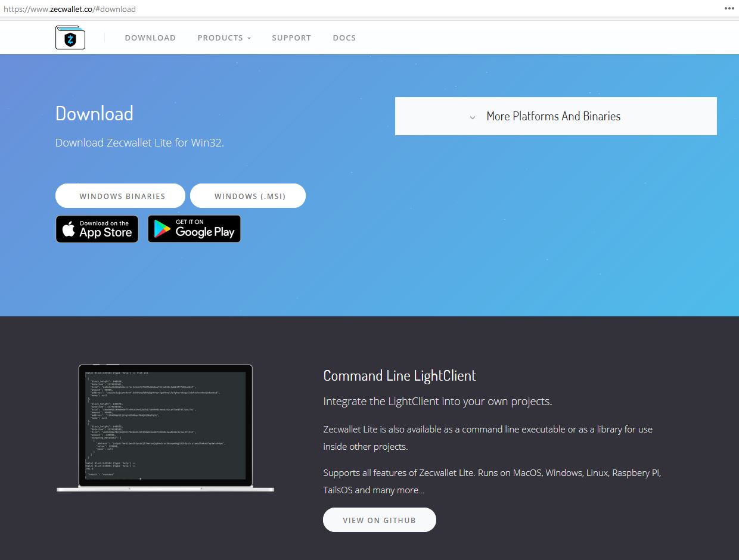This screenshot has width=739, height=560.
Task: Tap the 'GET IT ON Google Play' text
Action: pos(204,230)
